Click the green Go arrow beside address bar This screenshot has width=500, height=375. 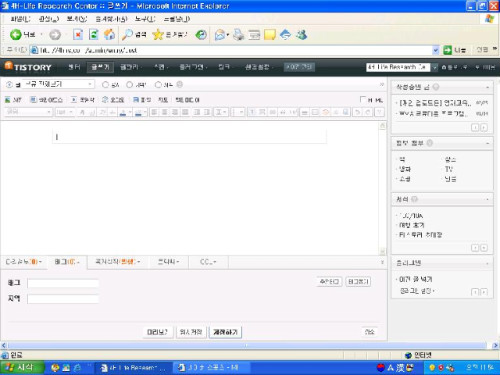pyautogui.click(x=447, y=50)
